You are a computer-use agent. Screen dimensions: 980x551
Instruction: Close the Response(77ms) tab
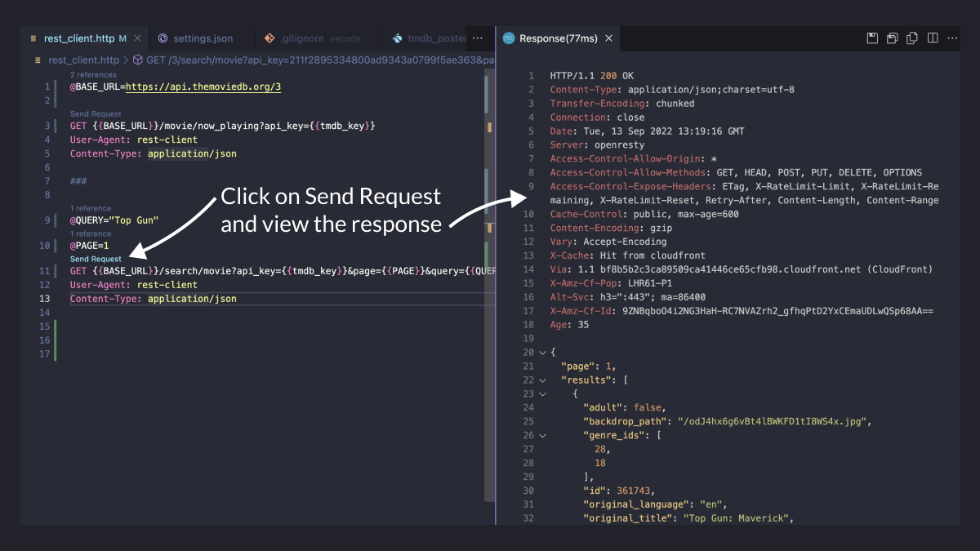608,38
